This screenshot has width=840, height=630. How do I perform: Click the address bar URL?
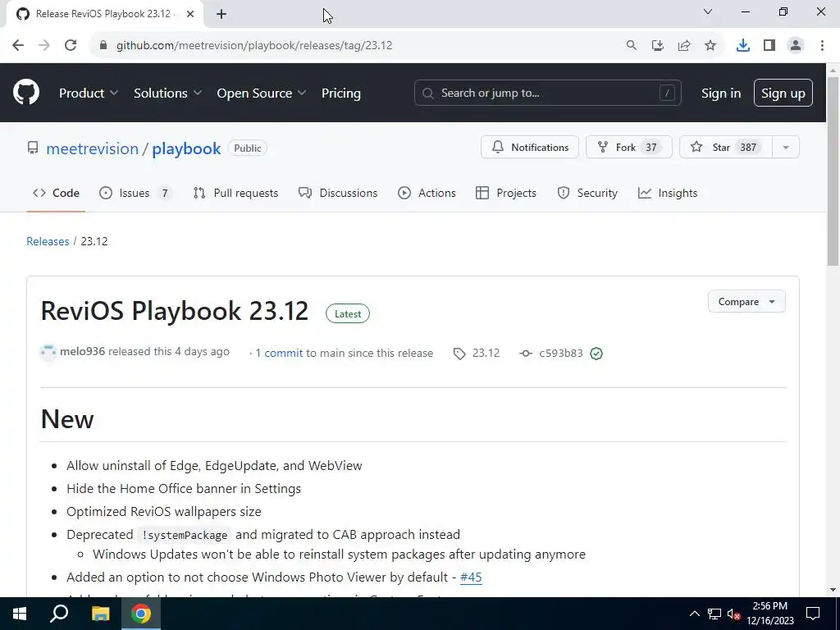coord(254,46)
